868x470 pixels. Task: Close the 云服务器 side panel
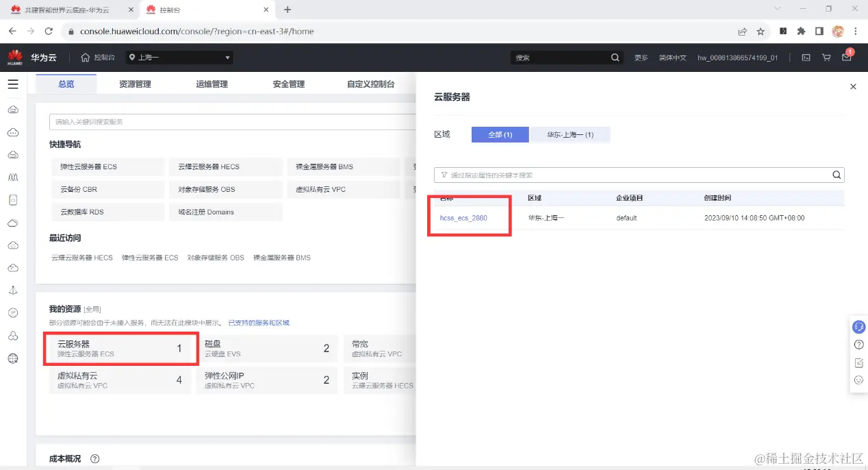tap(853, 86)
